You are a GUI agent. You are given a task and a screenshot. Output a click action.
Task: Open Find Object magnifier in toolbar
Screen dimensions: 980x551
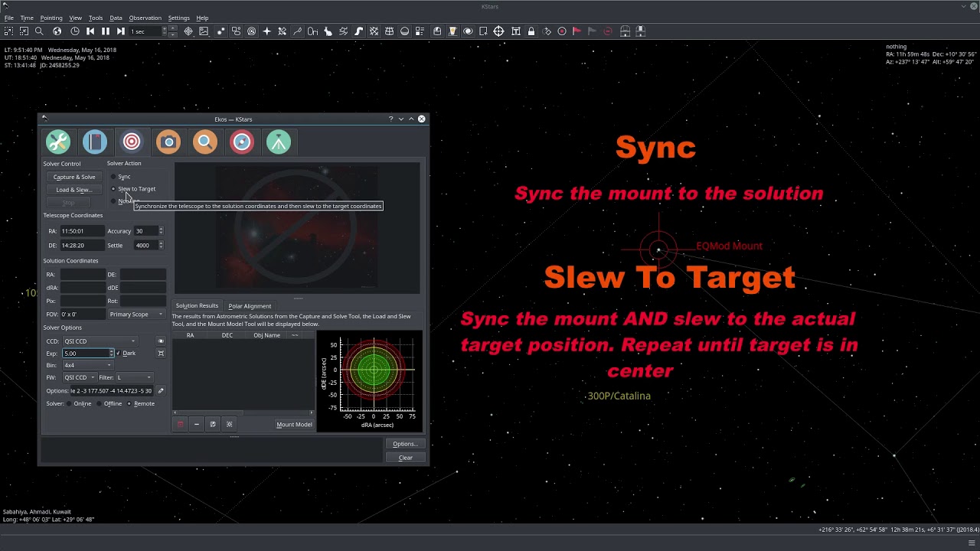pyautogui.click(x=39, y=31)
